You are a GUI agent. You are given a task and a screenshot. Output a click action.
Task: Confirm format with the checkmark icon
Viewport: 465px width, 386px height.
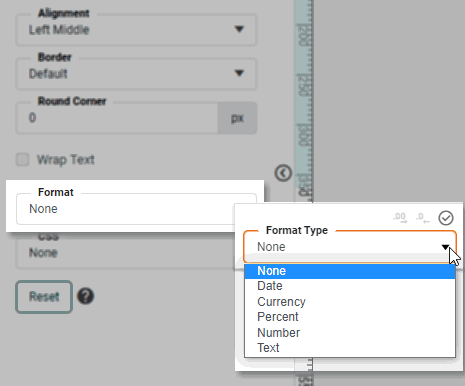tap(446, 218)
